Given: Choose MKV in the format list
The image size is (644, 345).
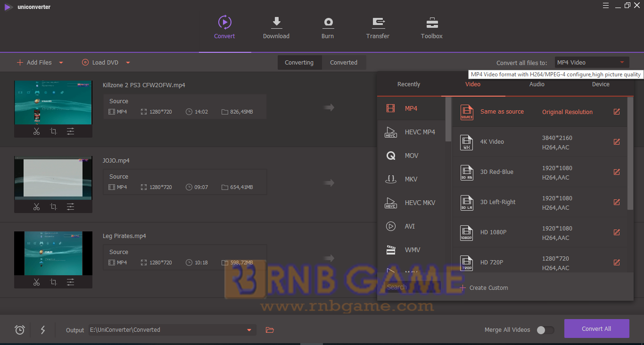Looking at the screenshot, I should (x=411, y=179).
